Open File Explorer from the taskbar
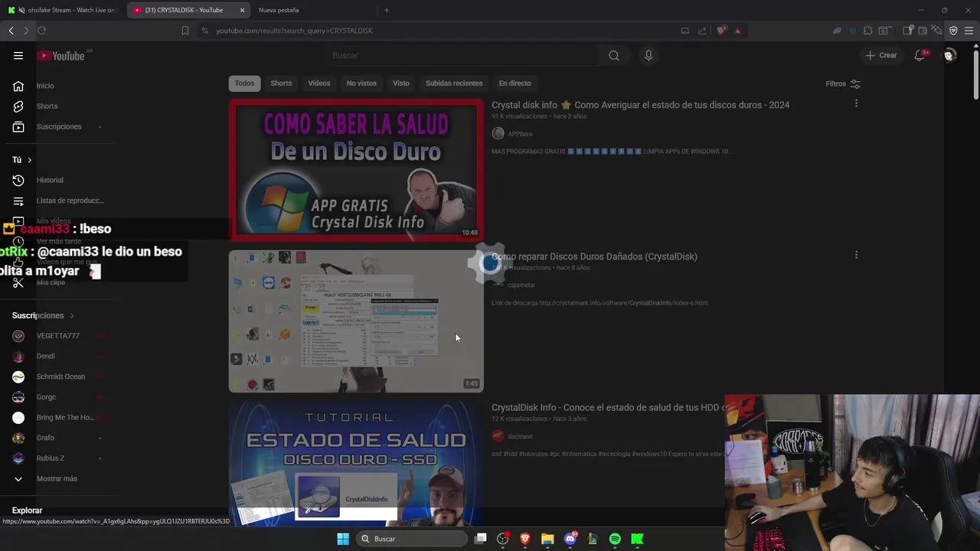 (x=547, y=539)
